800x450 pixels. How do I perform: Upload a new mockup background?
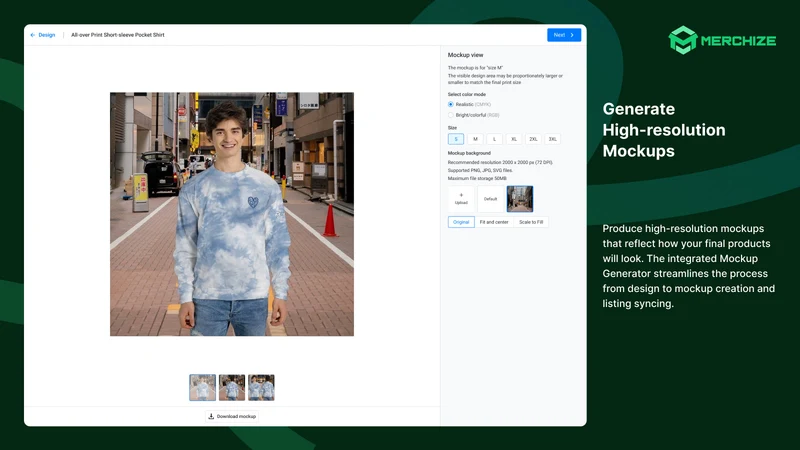coord(461,199)
